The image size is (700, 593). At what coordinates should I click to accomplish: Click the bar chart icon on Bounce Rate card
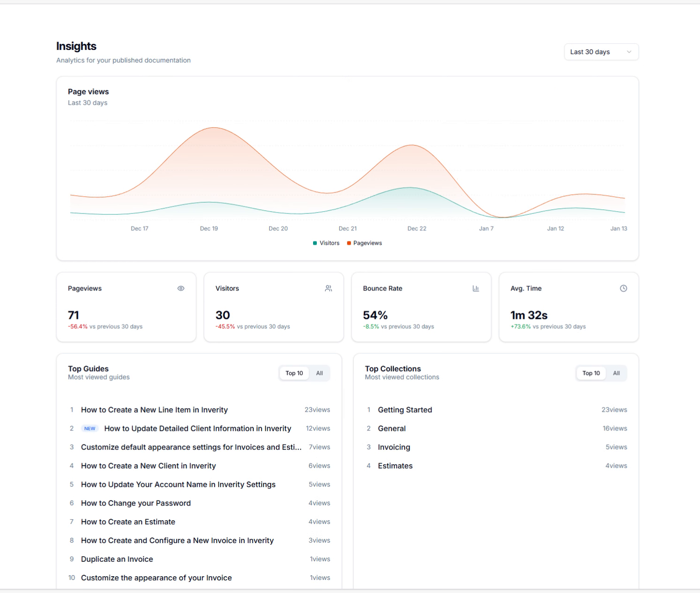click(x=476, y=289)
